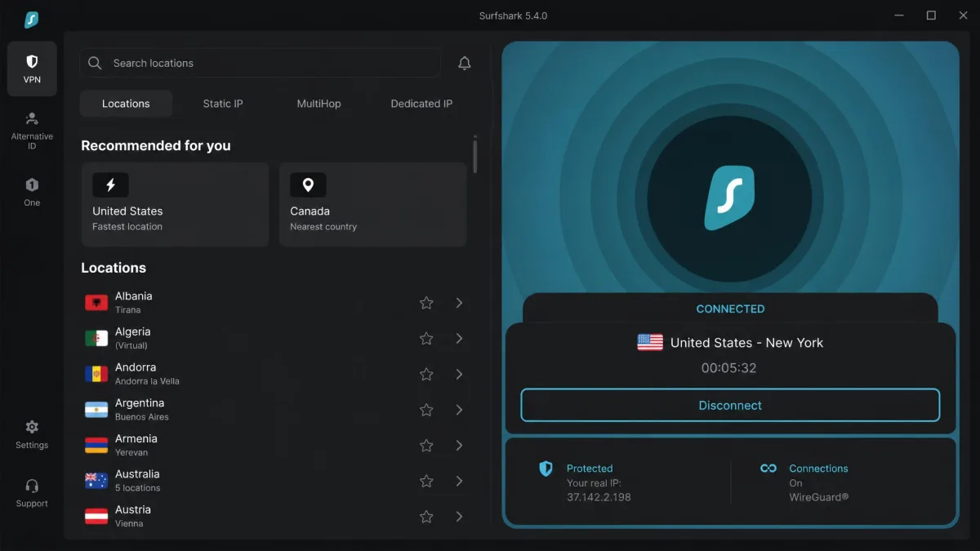Click the Protected shield icon
The height and width of the screenshot is (551, 980).
[x=546, y=469]
